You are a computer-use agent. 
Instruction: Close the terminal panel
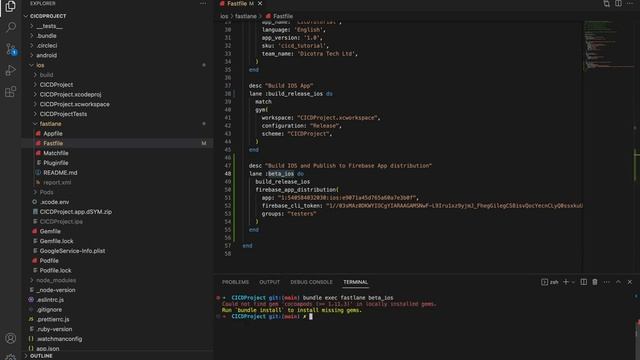[629, 282]
